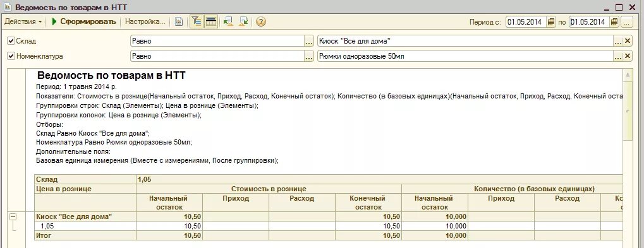Open the Действия dropdown menu
The image size is (644, 248).
pos(23,21)
